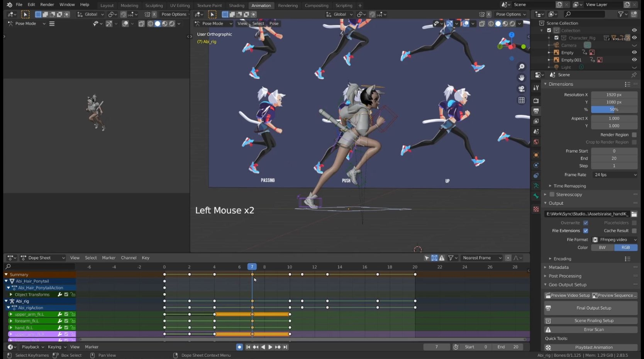
Task: Toggle the Overwrite checkbox
Action: tap(586, 223)
